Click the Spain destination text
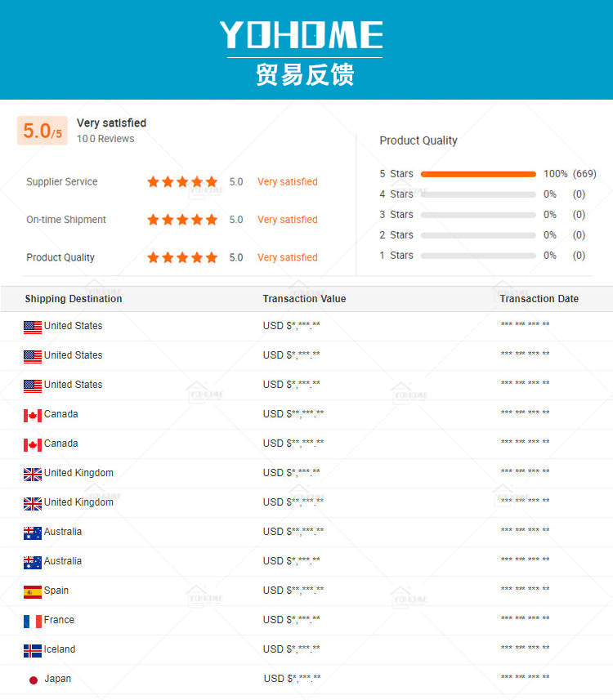Screen dimensions: 613x700 (x=56, y=591)
